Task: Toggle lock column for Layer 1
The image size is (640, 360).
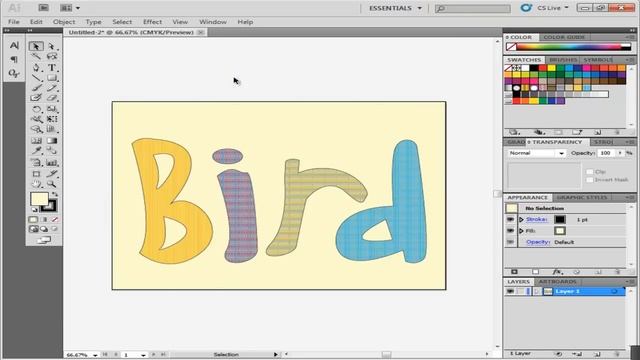Action: [520, 291]
